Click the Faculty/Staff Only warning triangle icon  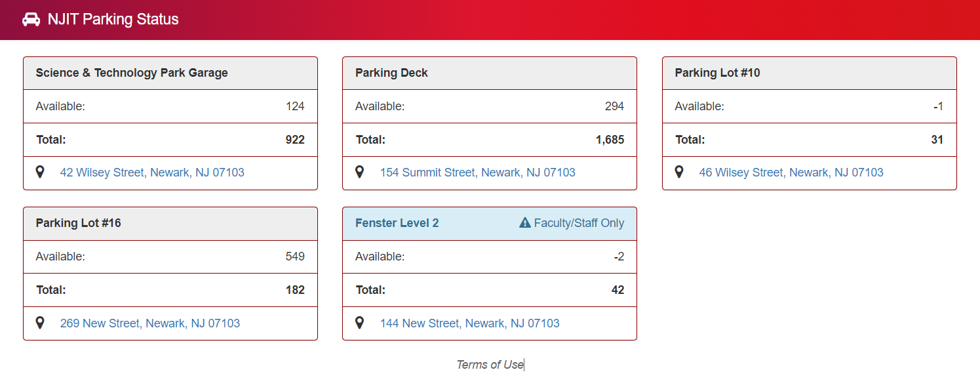click(x=524, y=223)
